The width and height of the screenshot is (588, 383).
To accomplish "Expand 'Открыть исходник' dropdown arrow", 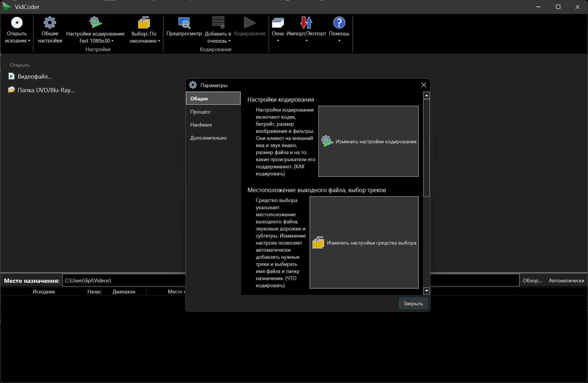I will pyautogui.click(x=29, y=41).
